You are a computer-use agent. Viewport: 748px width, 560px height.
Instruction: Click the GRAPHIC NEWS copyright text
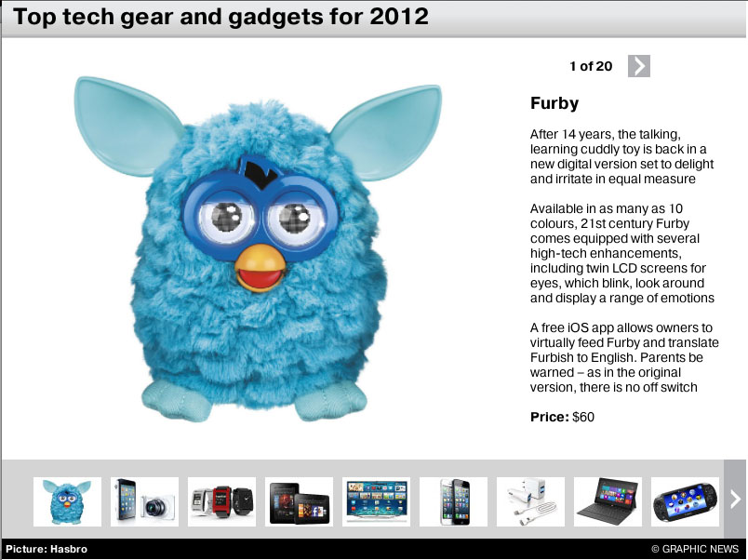tap(695, 549)
